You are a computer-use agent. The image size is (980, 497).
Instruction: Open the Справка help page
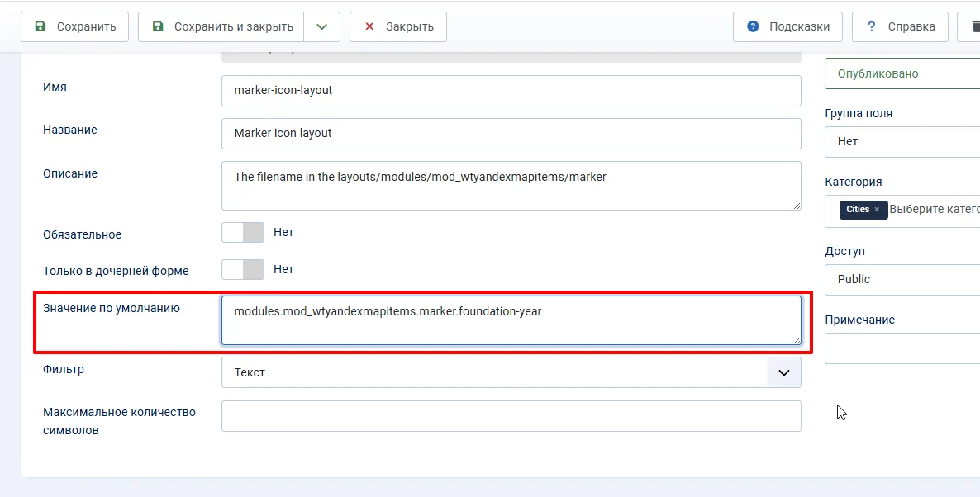click(x=900, y=27)
